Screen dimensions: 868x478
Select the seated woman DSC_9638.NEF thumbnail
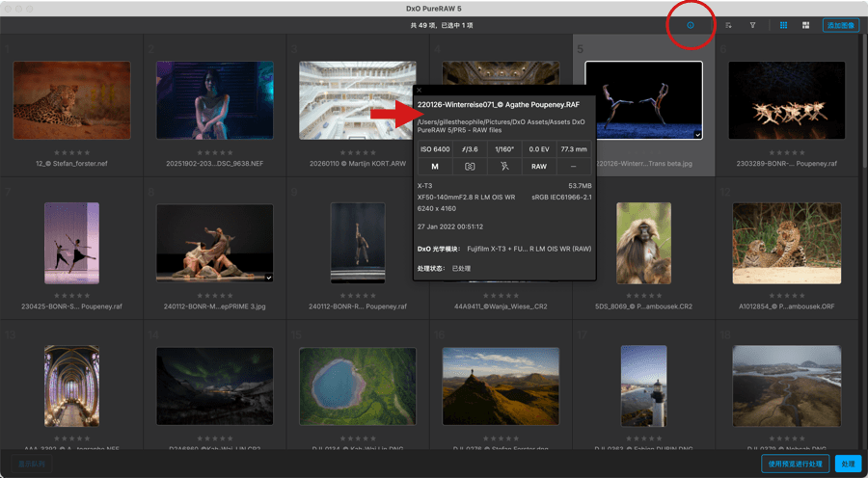pyautogui.click(x=215, y=100)
